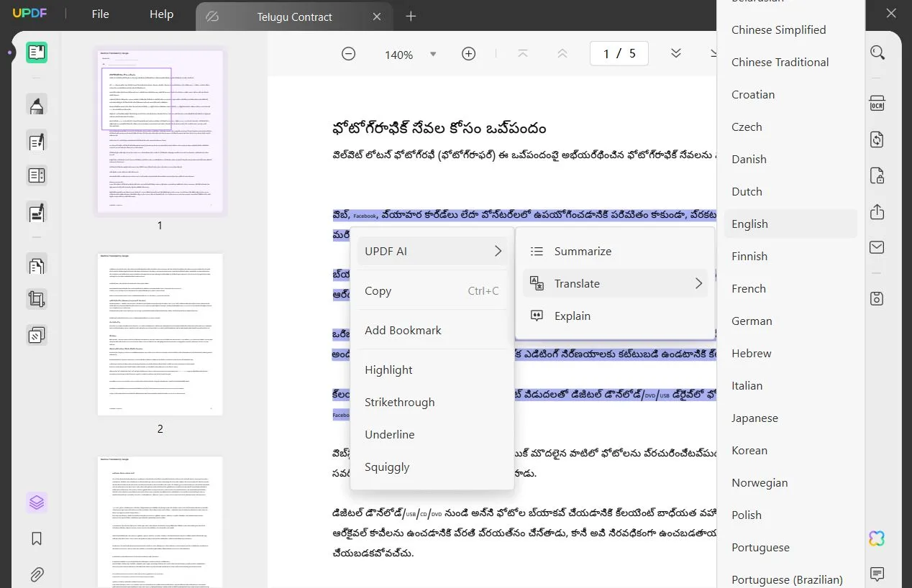Image resolution: width=912 pixels, height=588 pixels.
Task: Choose Summarize from the context menu
Action: 583,251
